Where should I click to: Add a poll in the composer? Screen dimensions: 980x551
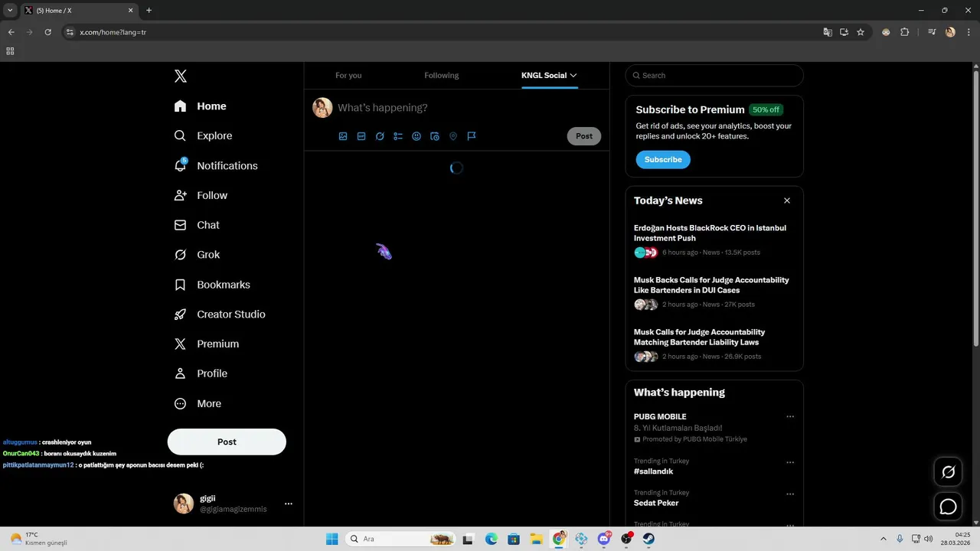coord(398,136)
